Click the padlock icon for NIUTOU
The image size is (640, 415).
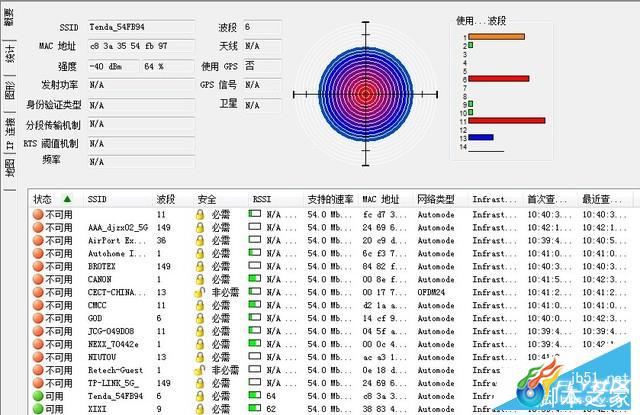click(x=200, y=357)
